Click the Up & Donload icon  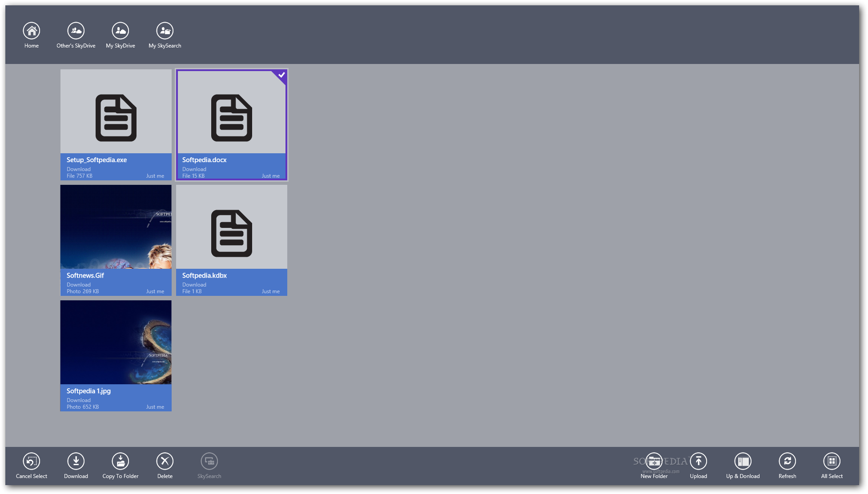click(743, 461)
